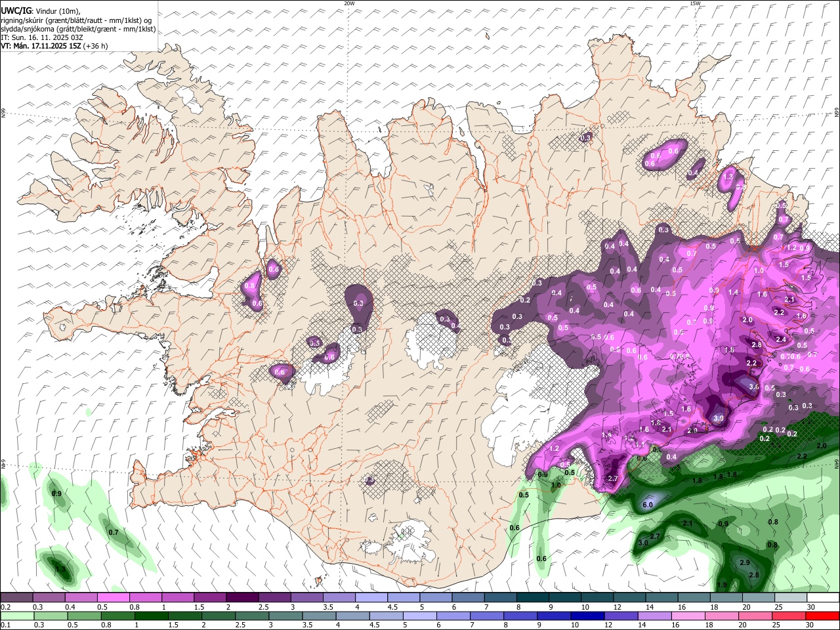Click the navy blue 10 swatch in bottom legend row
This screenshot has height=630, width=840.
click(587, 616)
